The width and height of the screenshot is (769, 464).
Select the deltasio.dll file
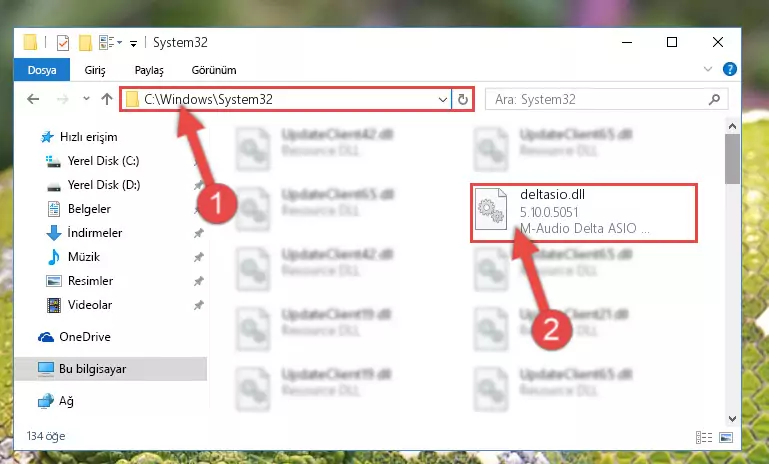pyautogui.click(x=584, y=212)
